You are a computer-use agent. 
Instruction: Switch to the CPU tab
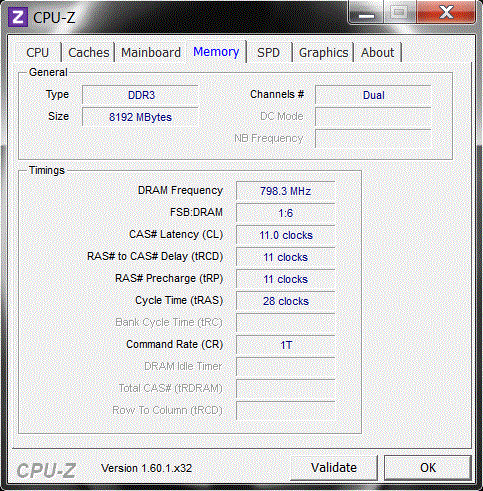click(x=38, y=53)
